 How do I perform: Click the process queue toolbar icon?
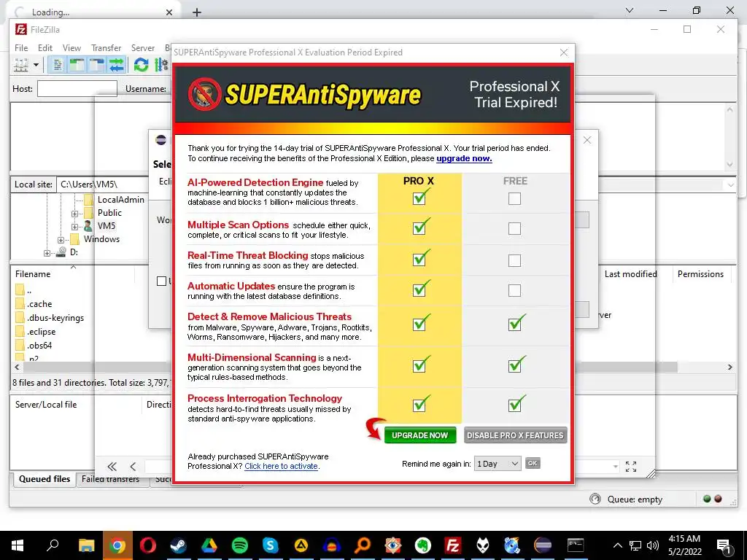point(161,65)
